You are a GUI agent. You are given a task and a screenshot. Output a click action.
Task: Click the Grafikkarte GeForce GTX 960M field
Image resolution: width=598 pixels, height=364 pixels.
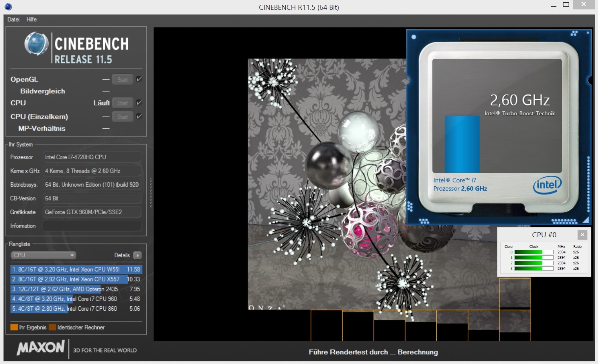pos(92,212)
